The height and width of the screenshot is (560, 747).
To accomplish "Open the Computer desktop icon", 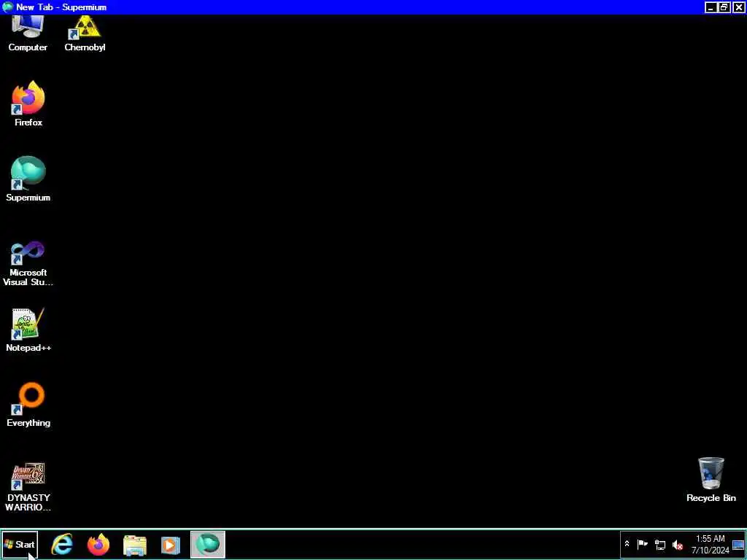I will pyautogui.click(x=28, y=34).
